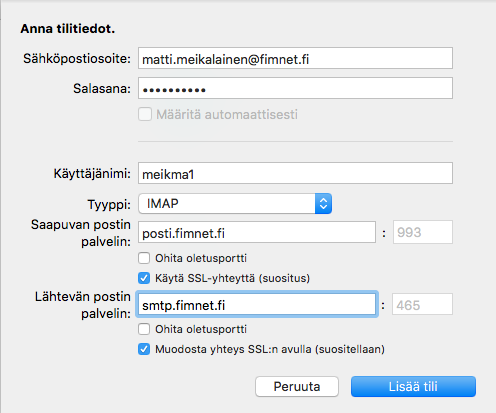Click into the Salasana password field
496x413 pixels.
[x=295, y=88]
